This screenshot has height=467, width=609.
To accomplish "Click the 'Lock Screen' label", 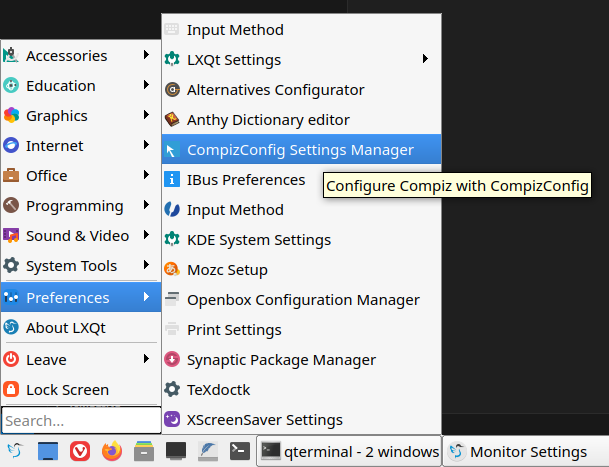I will (x=67, y=390).
